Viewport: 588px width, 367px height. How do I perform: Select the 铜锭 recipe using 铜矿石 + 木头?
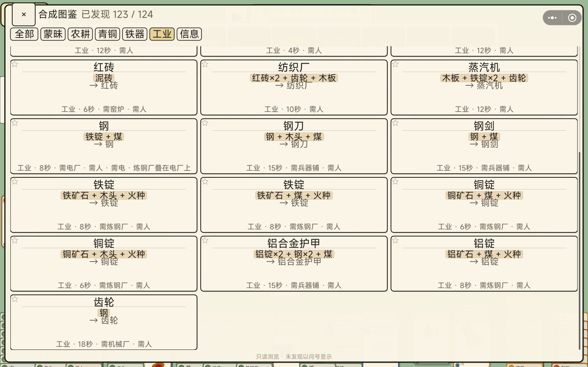104,264
